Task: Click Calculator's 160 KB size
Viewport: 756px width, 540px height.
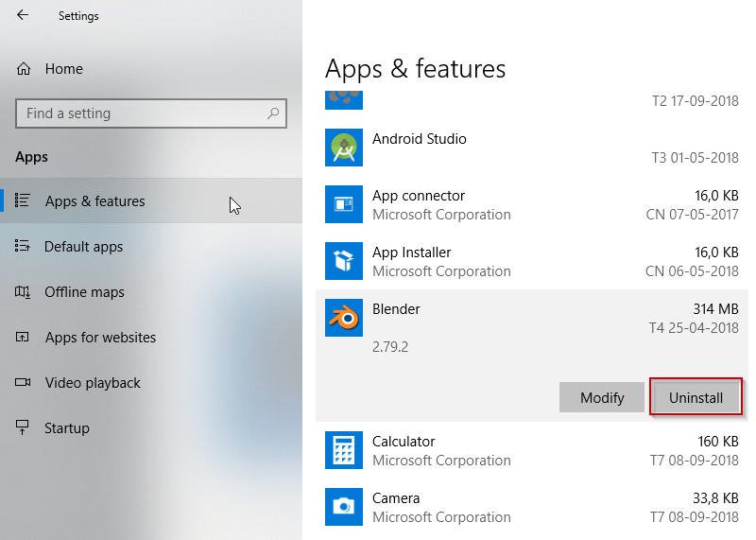Action: (718, 442)
